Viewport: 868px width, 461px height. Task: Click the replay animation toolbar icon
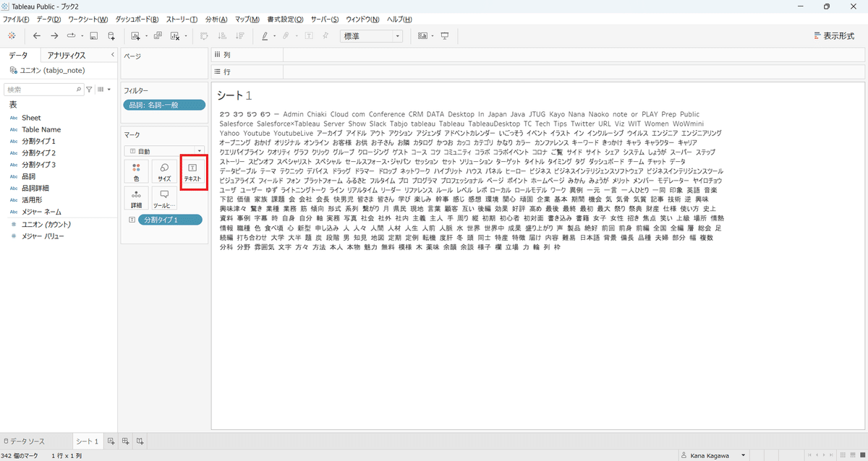coord(72,36)
